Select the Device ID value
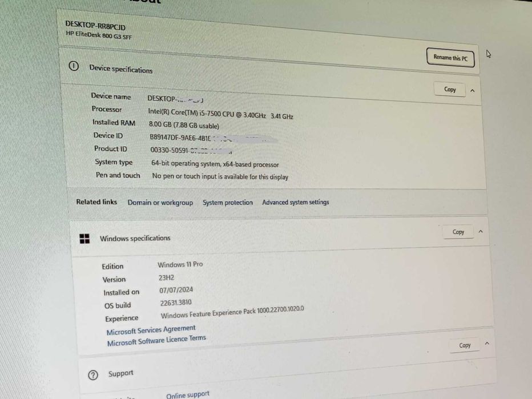This screenshot has width=532, height=399. point(213,138)
